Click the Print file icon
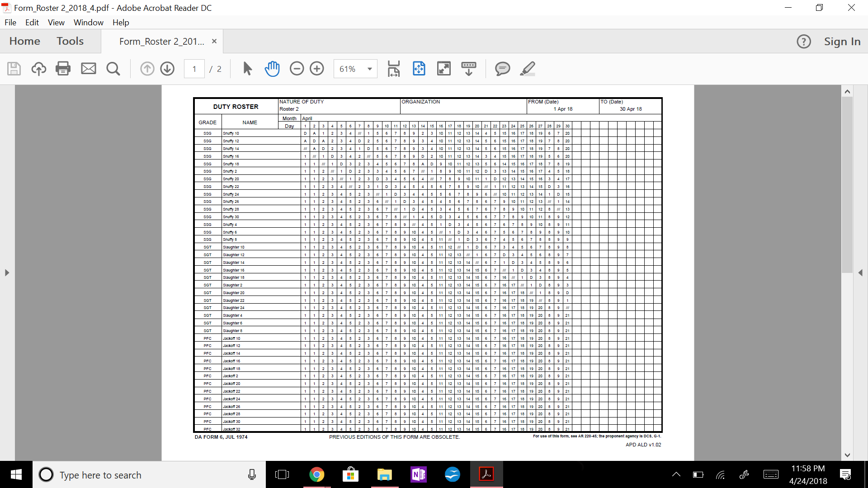 [63, 69]
